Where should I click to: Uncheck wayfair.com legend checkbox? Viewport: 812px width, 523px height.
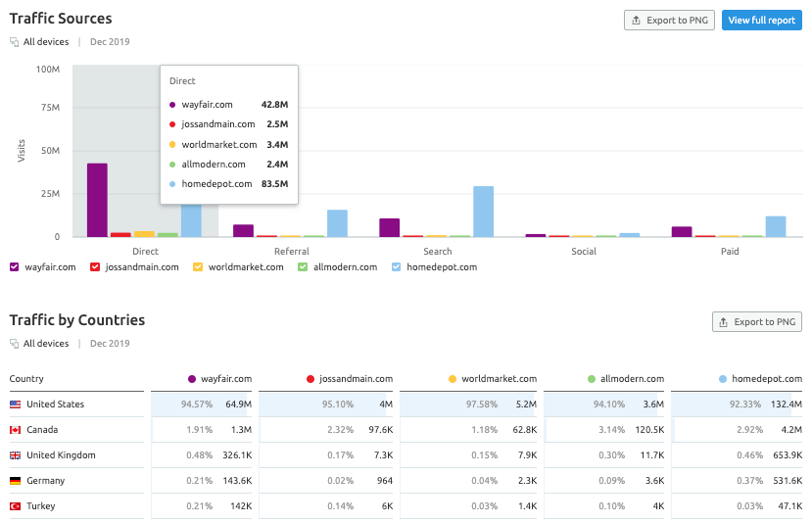coord(15,266)
